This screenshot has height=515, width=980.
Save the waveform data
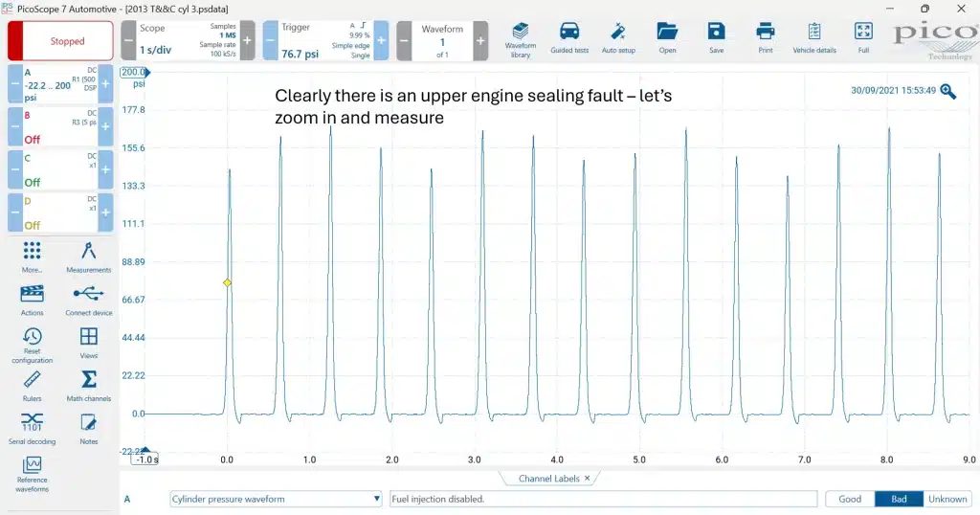click(x=716, y=38)
